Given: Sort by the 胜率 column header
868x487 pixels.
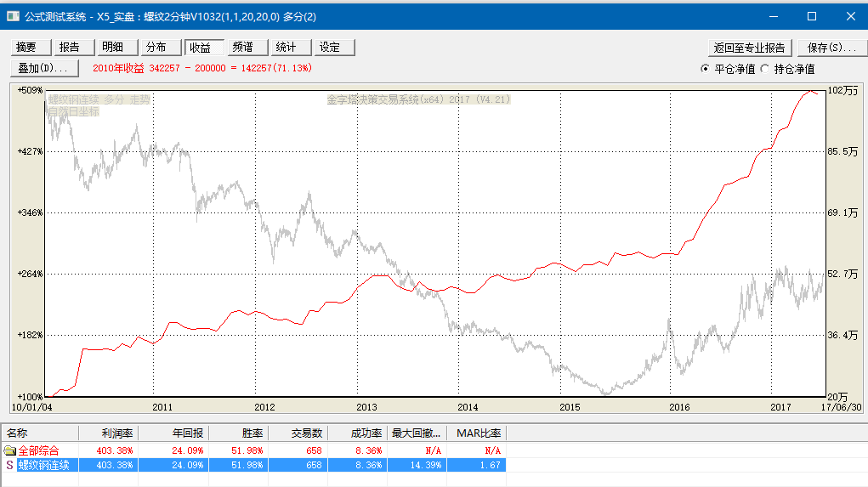Looking at the screenshot, I should click(x=238, y=433).
